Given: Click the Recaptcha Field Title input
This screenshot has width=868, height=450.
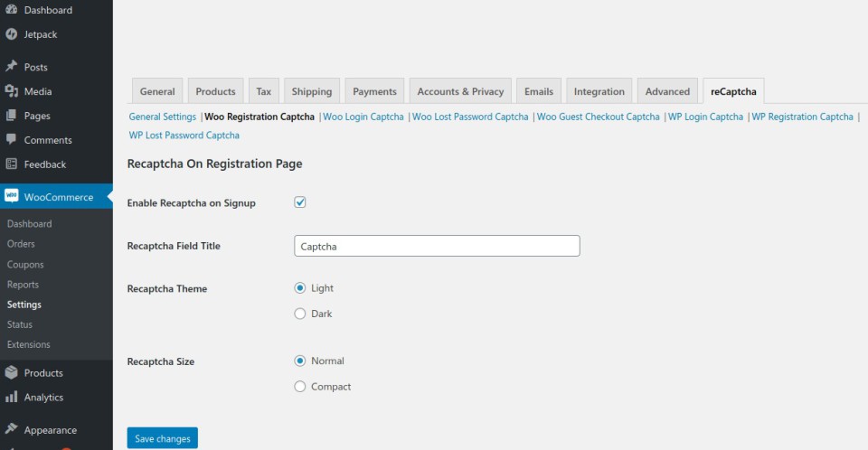Looking at the screenshot, I should coord(437,246).
